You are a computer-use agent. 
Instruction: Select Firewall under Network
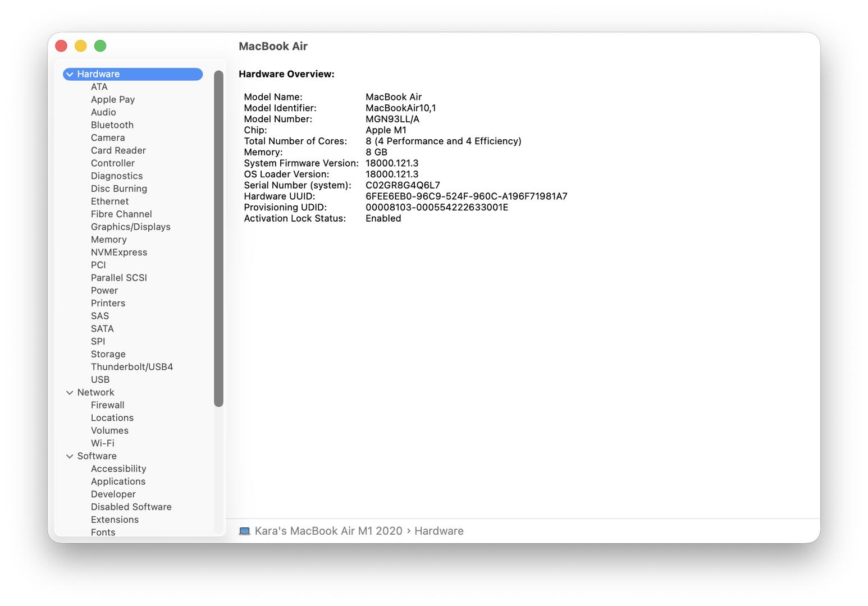pyautogui.click(x=108, y=405)
